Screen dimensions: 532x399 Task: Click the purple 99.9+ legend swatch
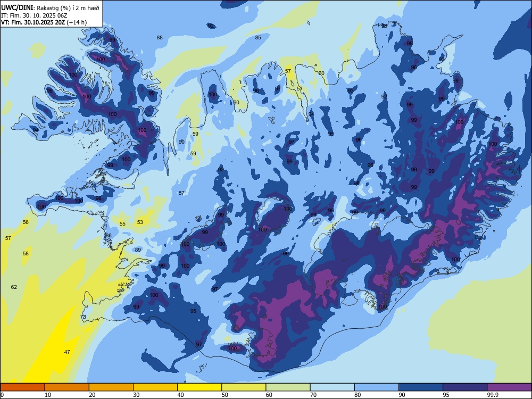tap(509, 387)
